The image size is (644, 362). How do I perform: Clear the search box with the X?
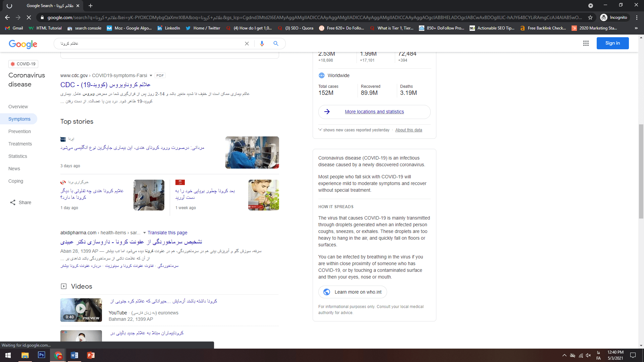pos(247,44)
